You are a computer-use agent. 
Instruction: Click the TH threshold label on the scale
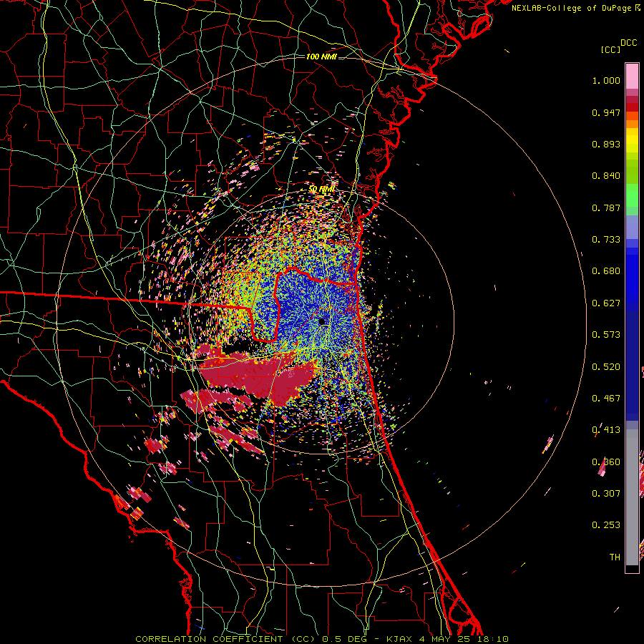coord(615,557)
